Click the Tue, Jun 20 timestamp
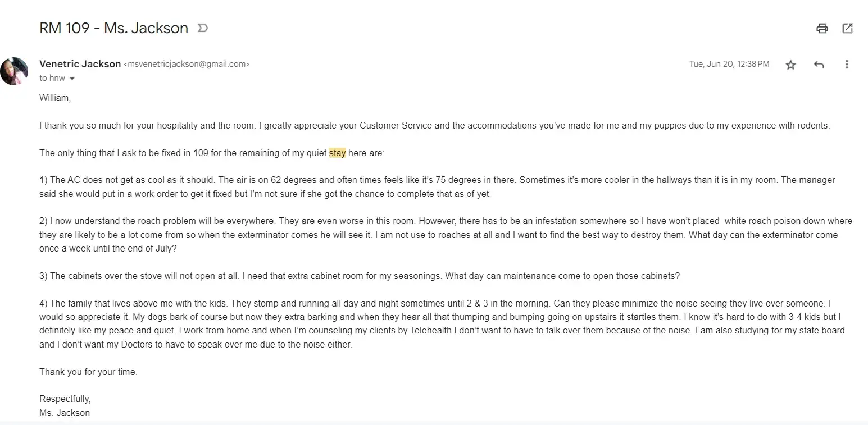This screenshot has width=868, height=425. pyautogui.click(x=729, y=64)
